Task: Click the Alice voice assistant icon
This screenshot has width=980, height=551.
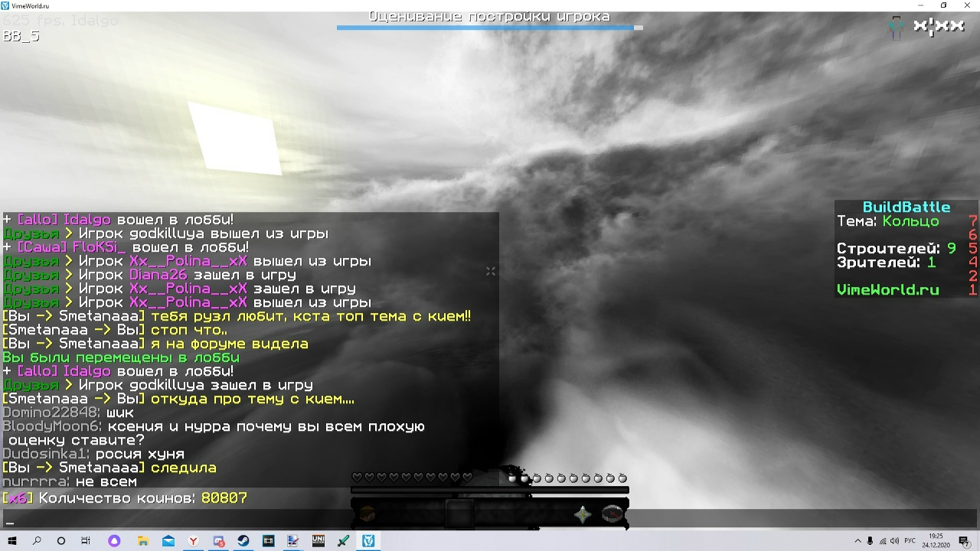Action: point(114,541)
